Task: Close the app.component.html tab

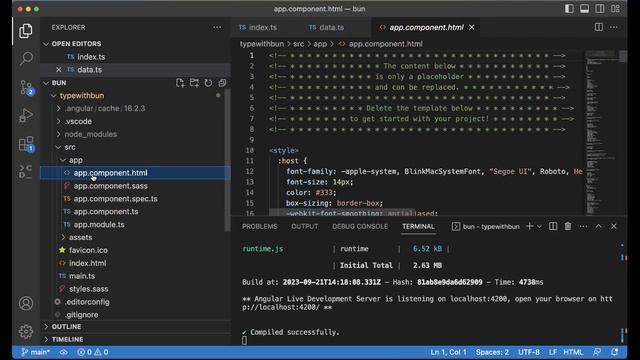Action: click(x=472, y=27)
